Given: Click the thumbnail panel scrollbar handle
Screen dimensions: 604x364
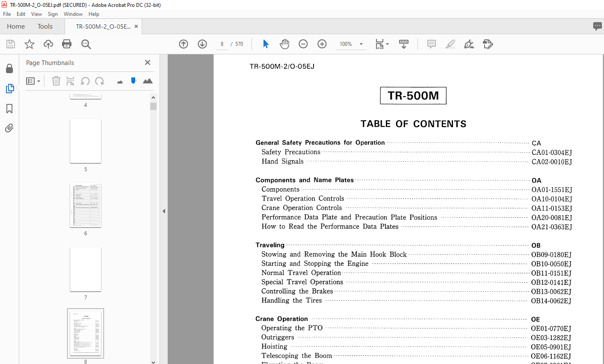Looking at the screenshot, I should (x=153, y=106).
